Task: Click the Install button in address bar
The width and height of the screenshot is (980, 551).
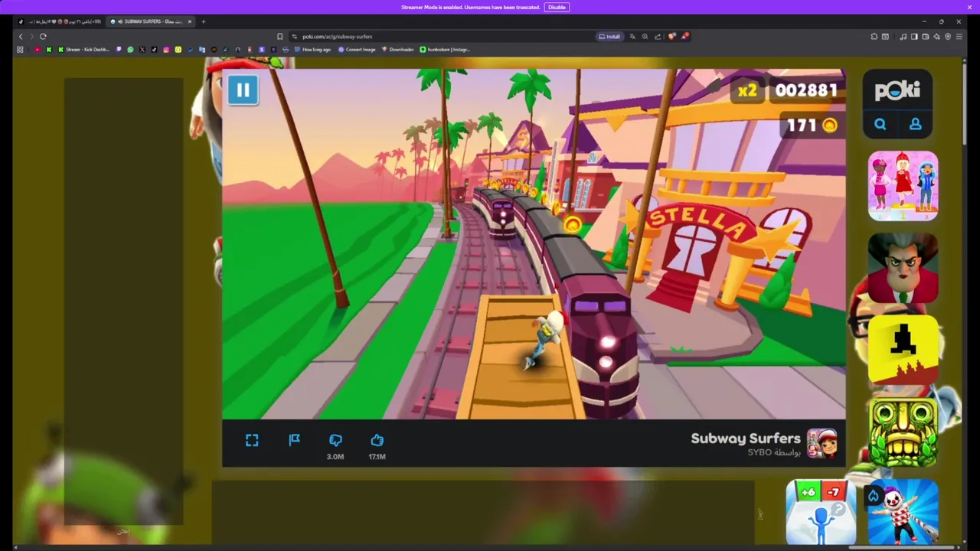Action: 609,36
